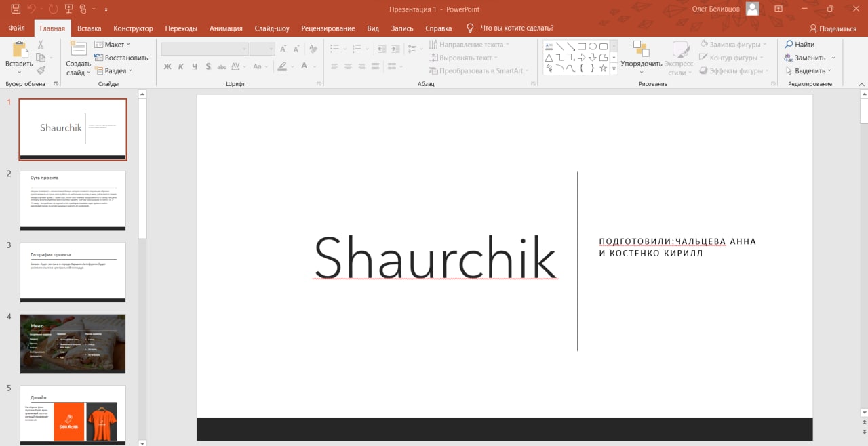Image resolution: width=868 pixels, height=446 pixels.
Task: Choose the star shape in the shapes gallery
Action: [x=604, y=68]
